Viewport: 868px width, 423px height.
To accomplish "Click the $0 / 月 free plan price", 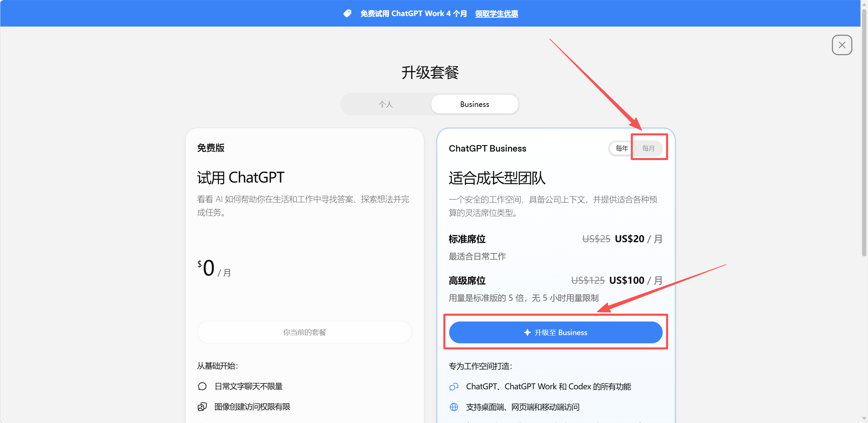I will 214,268.
